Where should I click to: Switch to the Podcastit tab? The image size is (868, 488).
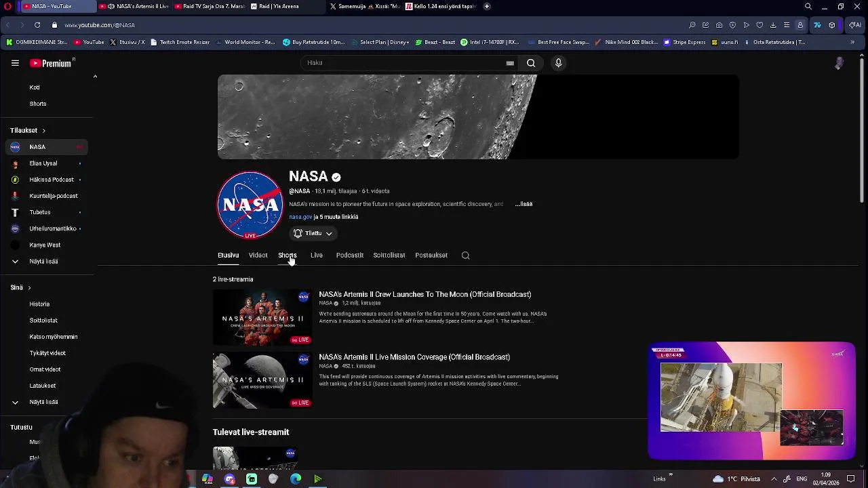click(350, 256)
